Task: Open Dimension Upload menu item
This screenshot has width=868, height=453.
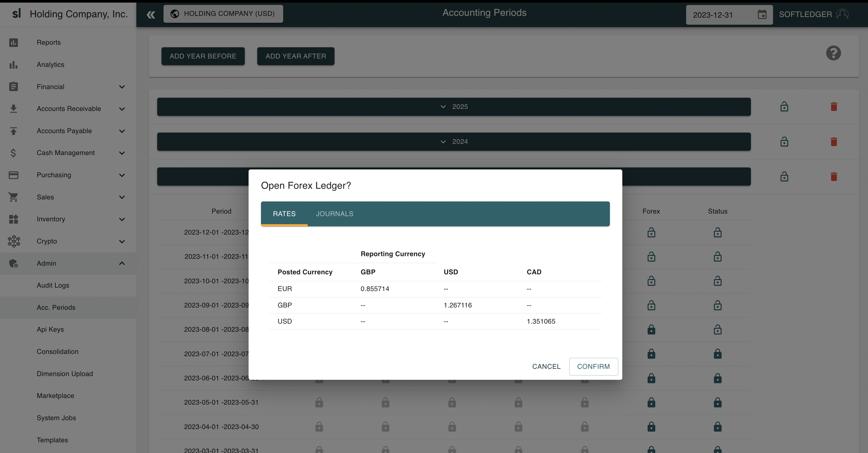Action: (65, 374)
